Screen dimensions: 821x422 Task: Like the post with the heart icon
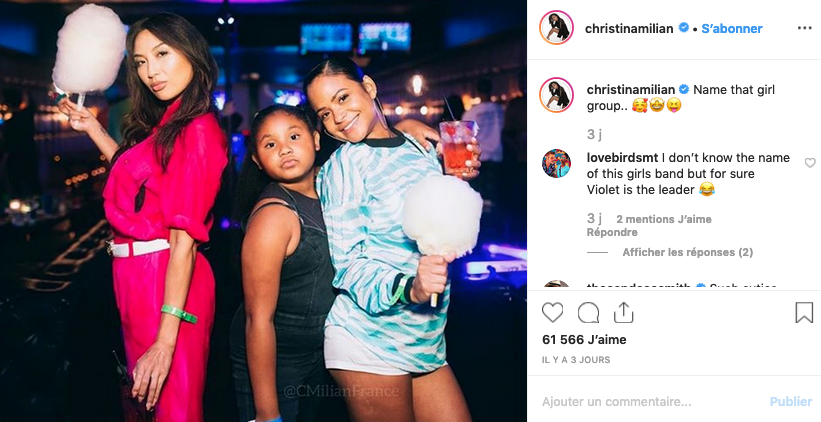(552, 313)
